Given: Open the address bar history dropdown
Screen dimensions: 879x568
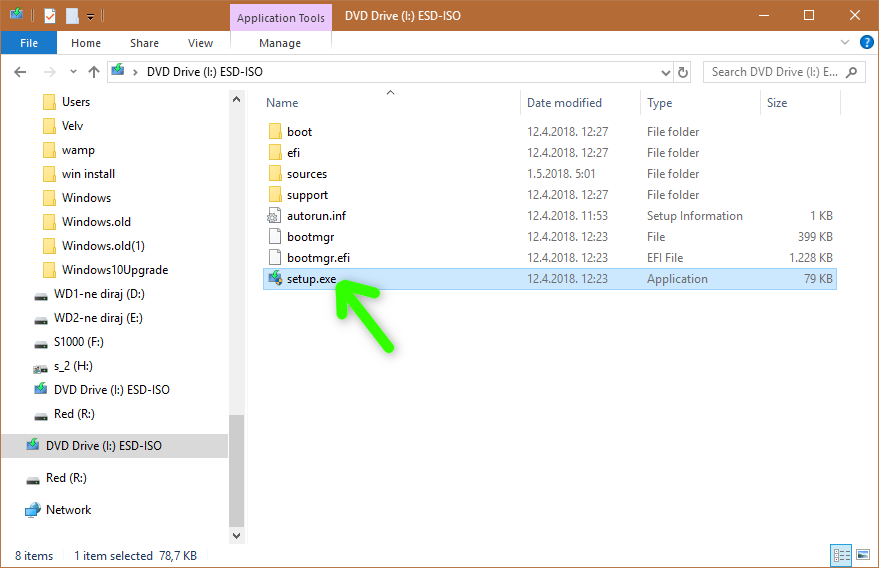Looking at the screenshot, I should 665,72.
